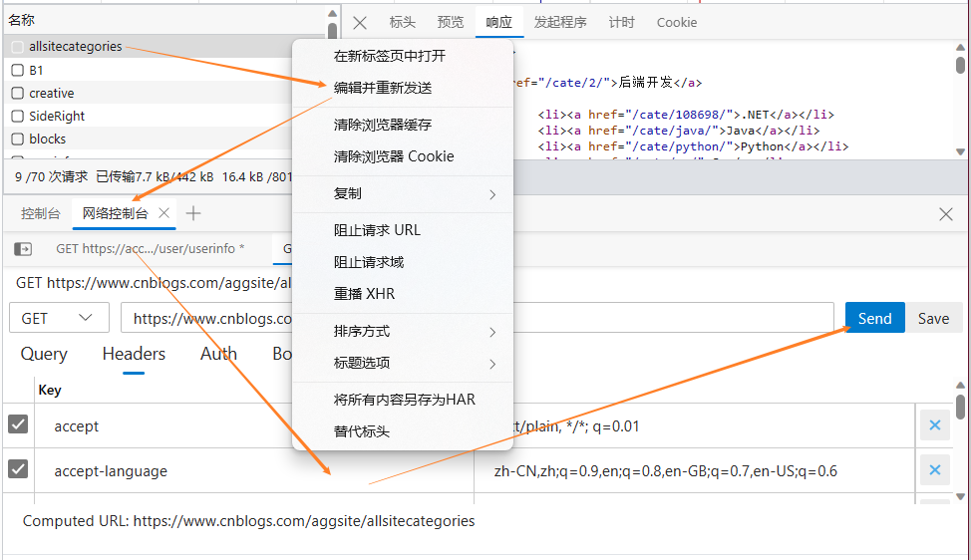Tick the blocks request checkbox
Viewport: 971px width, 560px height.
[x=17, y=139]
